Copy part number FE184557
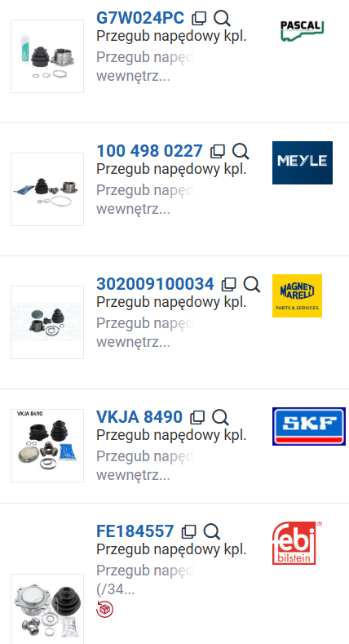The image size is (349, 644). (x=188, y=531)
